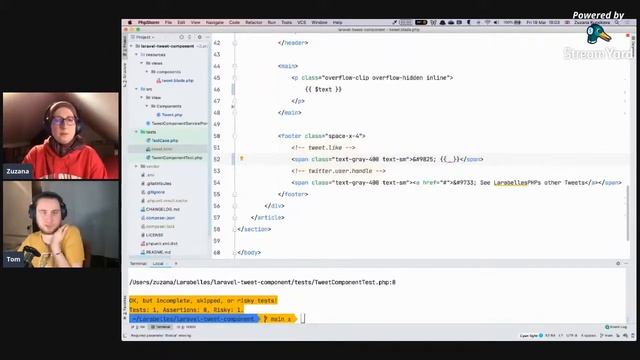Open composer.lock in project tree
Viewport: 640px width, 360px height.
coord(158,227)
